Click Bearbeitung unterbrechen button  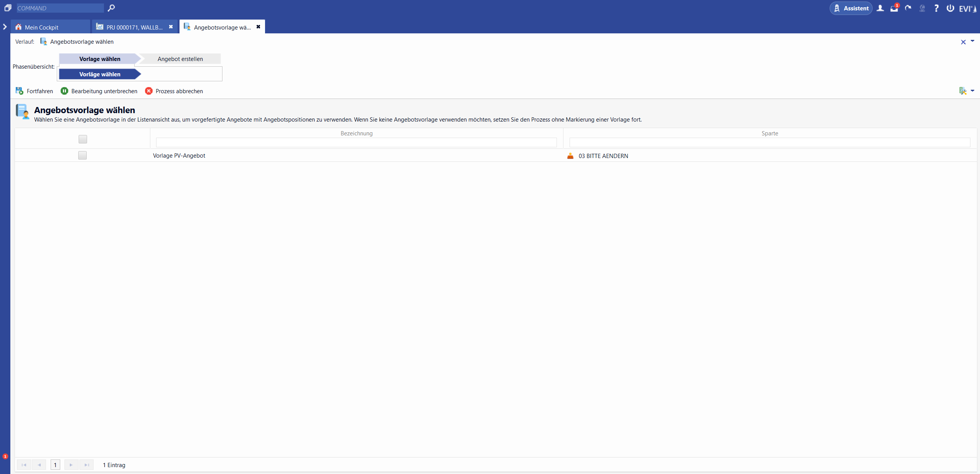99,91
